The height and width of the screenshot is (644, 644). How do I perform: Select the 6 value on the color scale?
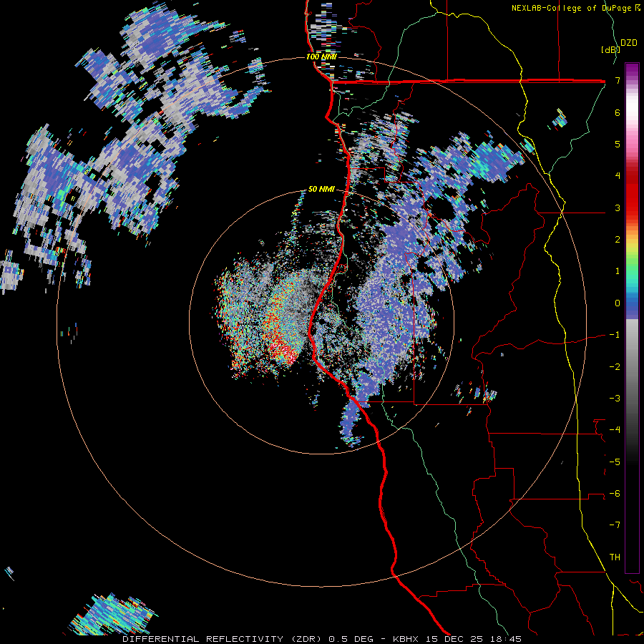tap(618, 112)
